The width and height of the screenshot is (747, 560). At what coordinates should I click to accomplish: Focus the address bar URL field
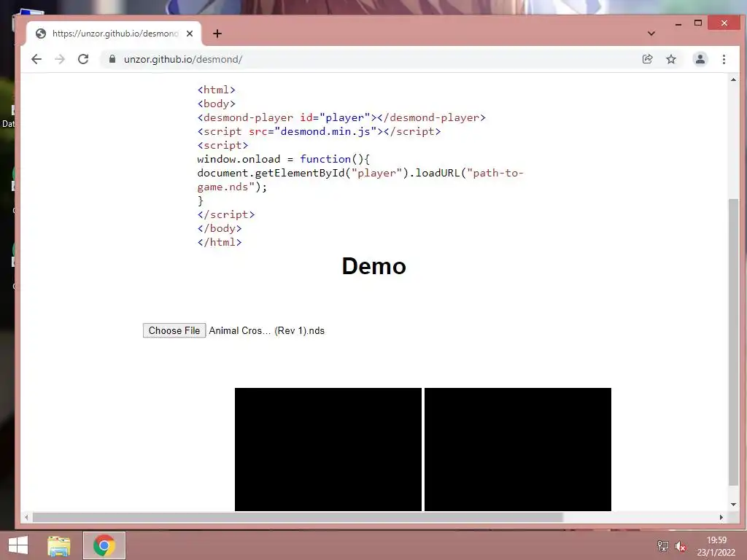coord(371,59)
